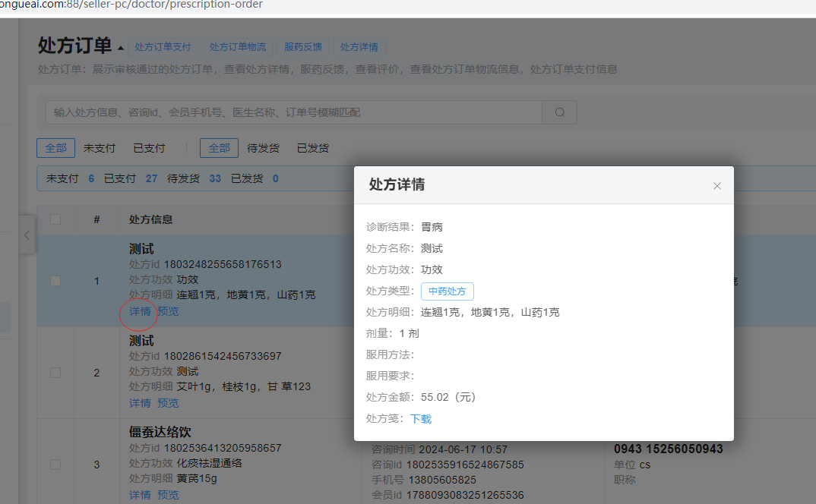The width and height of the screenshot is (816, 504).
Task: Click 诊断结果 value 胃病
Action: click(432, 227)
